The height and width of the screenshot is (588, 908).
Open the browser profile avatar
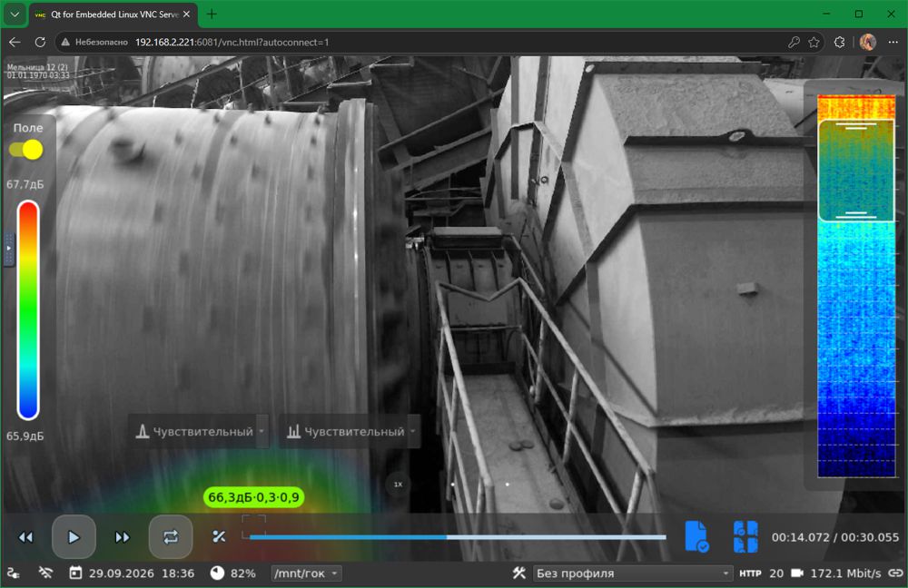pyautogui.click(x=867, y=43)
